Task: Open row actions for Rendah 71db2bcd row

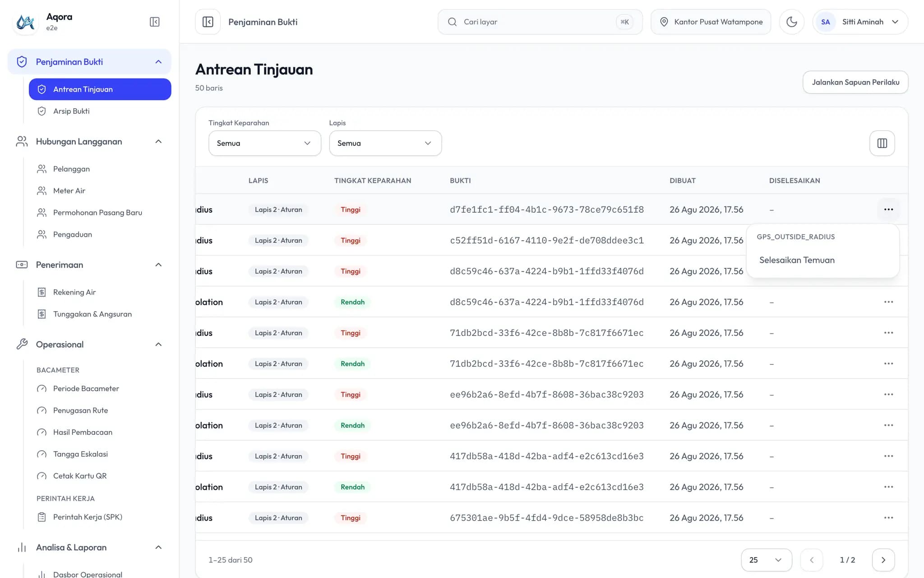Action: (888, 364)
